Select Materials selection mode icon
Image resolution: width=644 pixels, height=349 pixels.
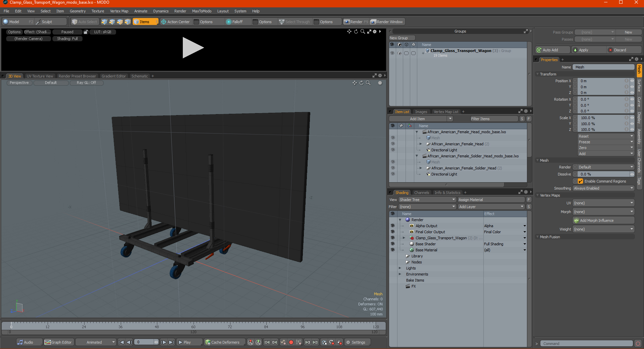pyautogui.click(x=127, y=22)
